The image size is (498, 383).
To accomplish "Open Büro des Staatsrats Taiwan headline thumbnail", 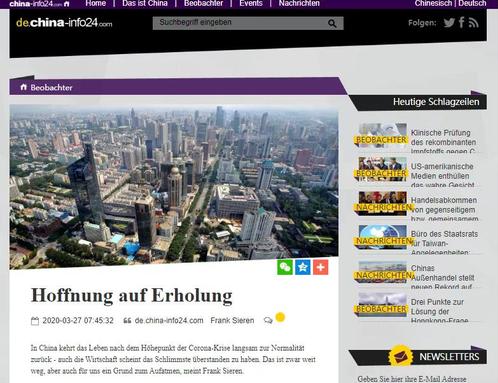I will tap(383, 237).
